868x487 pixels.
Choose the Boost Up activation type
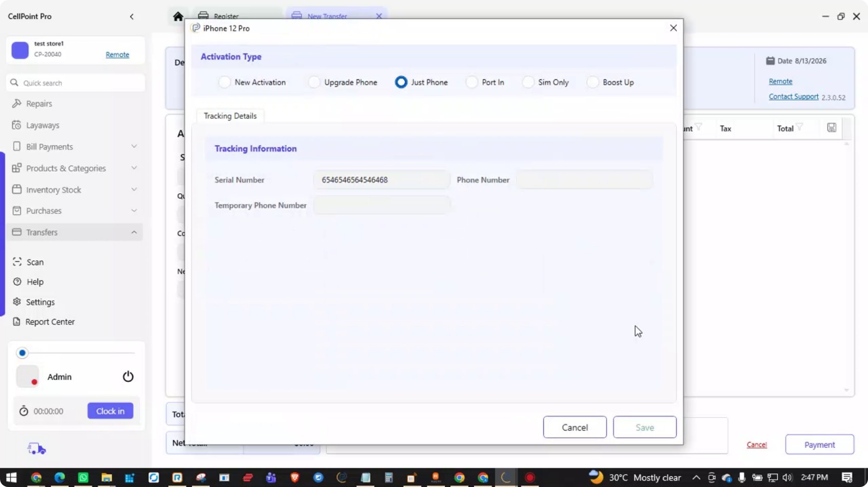[593, 82]
